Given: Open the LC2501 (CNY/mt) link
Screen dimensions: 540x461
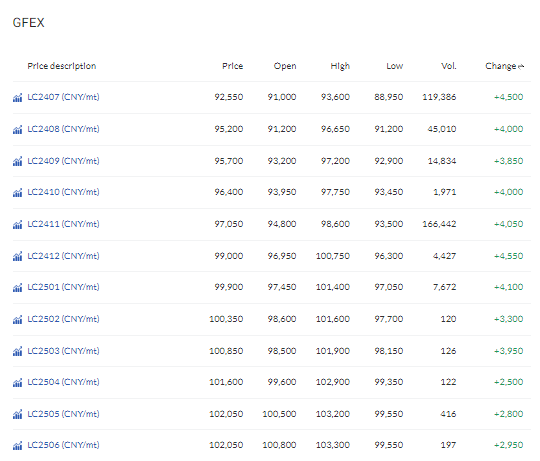Looking at the screenshot, I should point(63,287).
